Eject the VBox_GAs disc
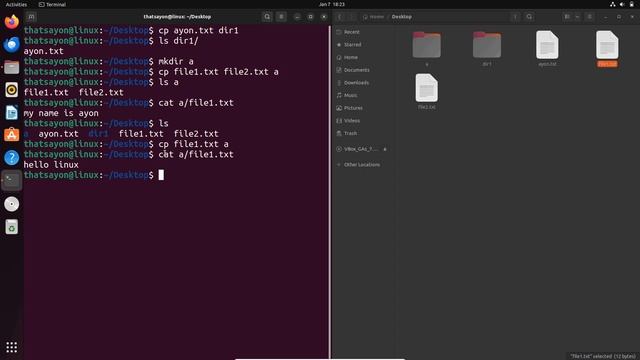 pos(384,149)
